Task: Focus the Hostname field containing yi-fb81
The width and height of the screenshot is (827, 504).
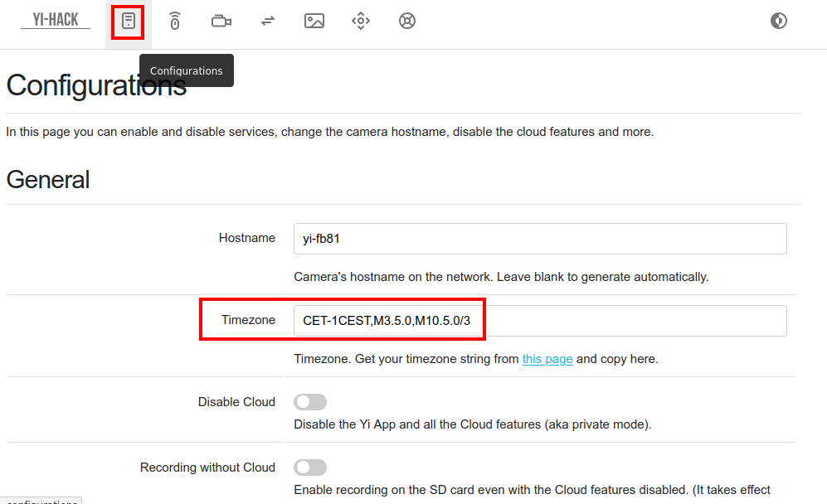Action: (x=539, y=239)
